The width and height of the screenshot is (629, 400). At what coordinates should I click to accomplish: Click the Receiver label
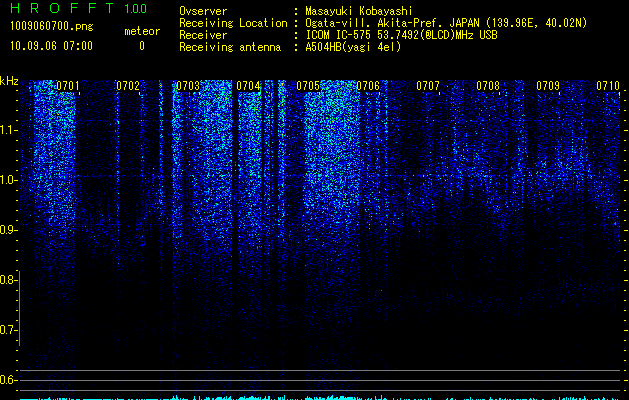(x=203, y=35)
